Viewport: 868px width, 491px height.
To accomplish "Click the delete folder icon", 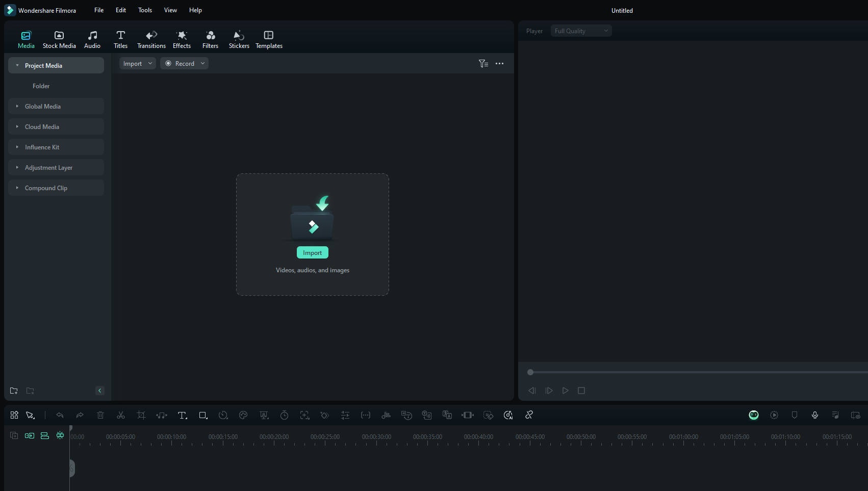I will 30,391.
